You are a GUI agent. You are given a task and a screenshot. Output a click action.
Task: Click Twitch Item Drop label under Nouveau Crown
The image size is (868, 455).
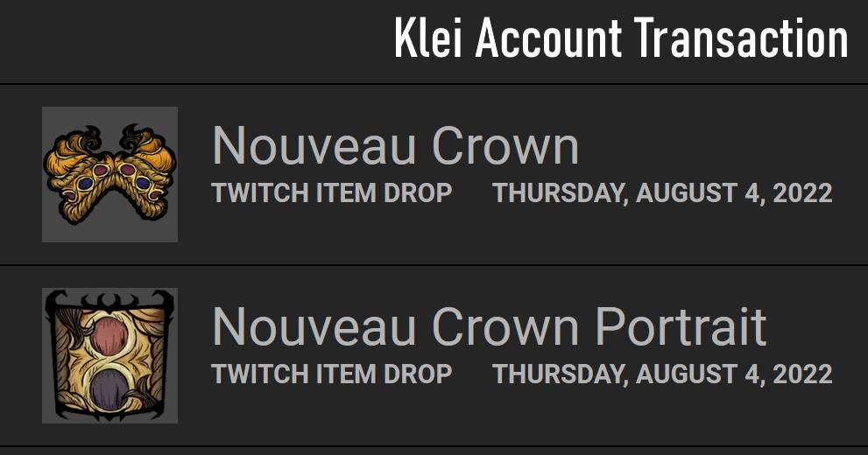[332, 193]
